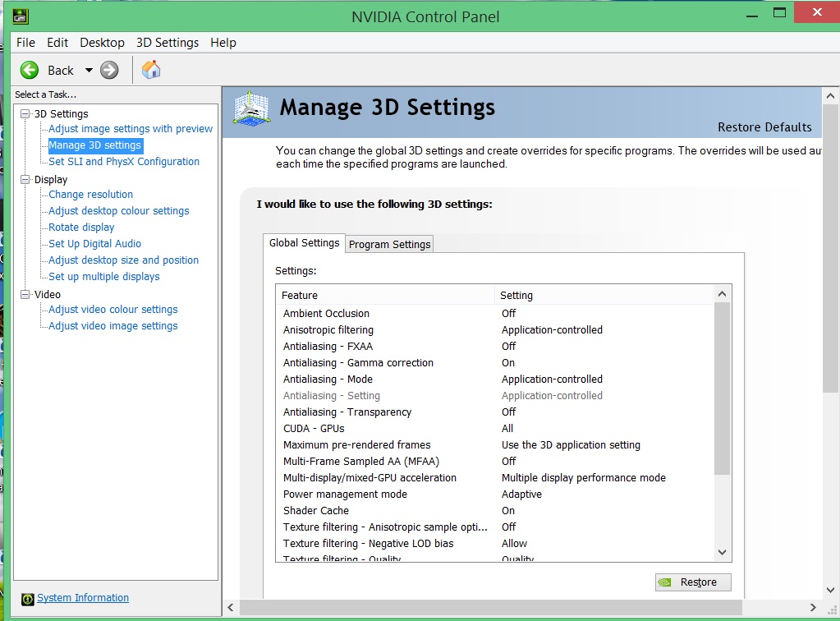Select the Anisotropic filtering row

495,330
